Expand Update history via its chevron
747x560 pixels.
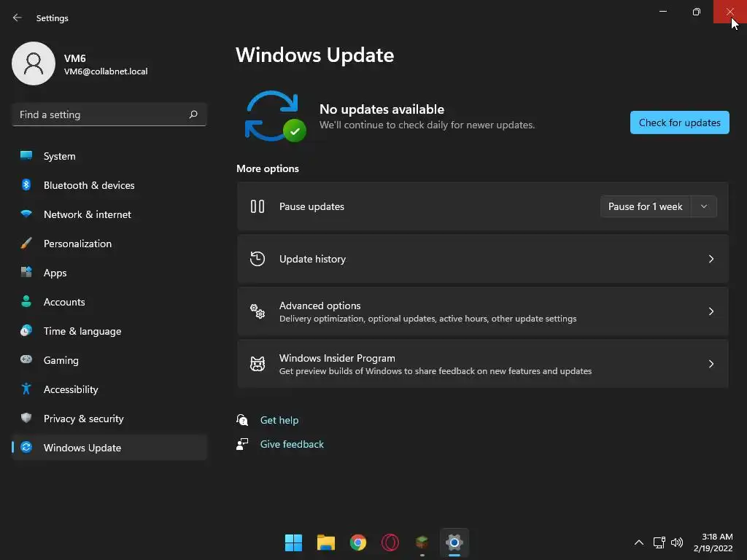tap(711, 259)
